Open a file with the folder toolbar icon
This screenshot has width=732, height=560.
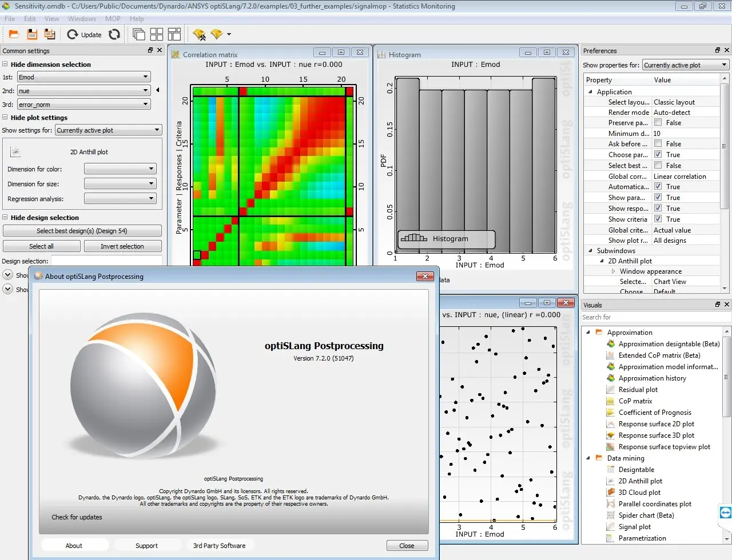click(x=14, y=34)
